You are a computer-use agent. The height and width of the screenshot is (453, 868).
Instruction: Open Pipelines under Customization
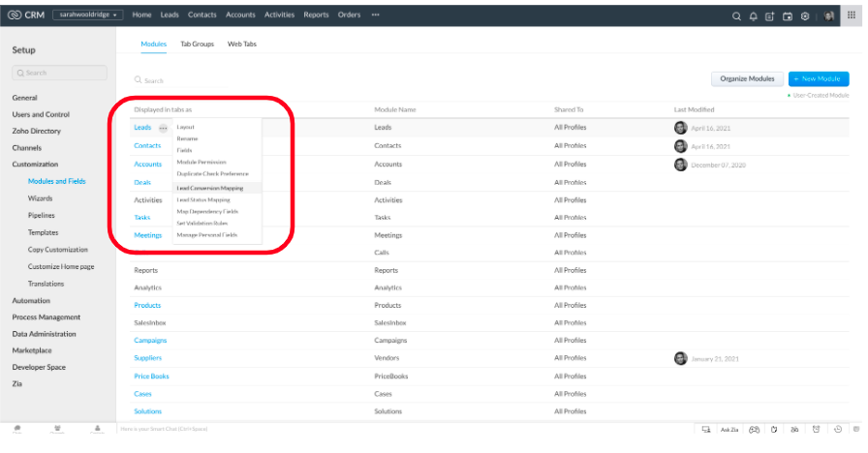(42, 216)
